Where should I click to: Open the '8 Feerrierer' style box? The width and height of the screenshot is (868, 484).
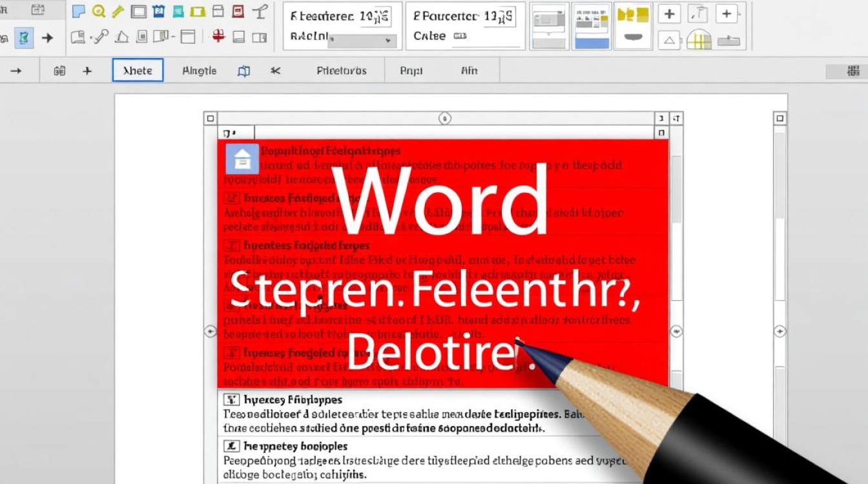point(342,26)
